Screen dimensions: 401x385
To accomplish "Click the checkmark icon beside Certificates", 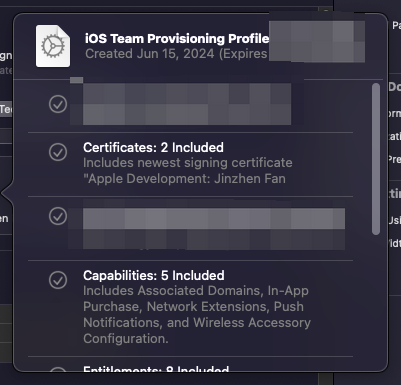I will (x=58, y=152).
